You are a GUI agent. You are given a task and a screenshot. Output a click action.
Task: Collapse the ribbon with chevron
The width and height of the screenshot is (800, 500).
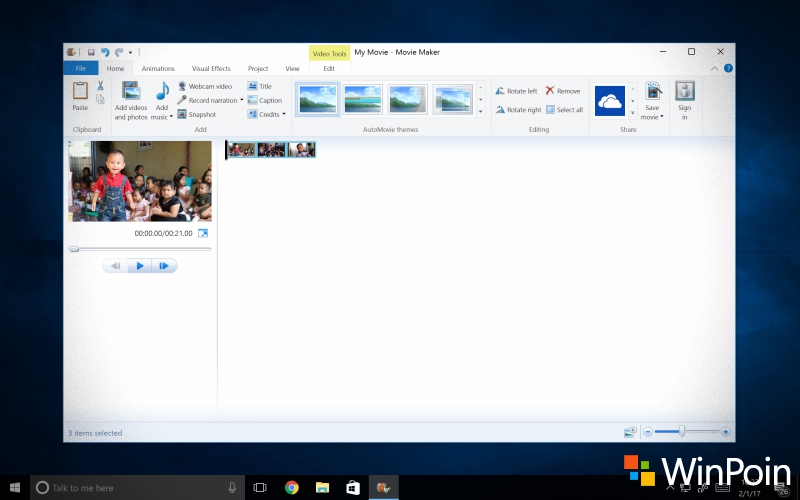click(714, 68)
